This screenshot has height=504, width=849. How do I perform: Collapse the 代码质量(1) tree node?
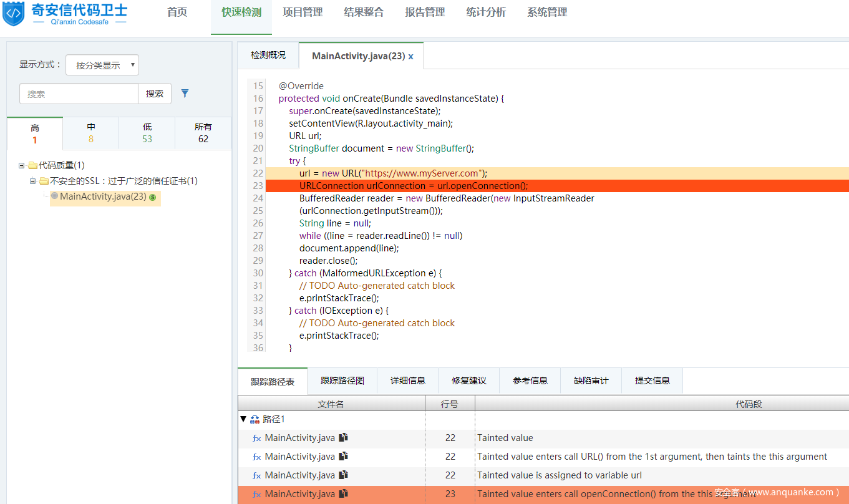[22, 165]
